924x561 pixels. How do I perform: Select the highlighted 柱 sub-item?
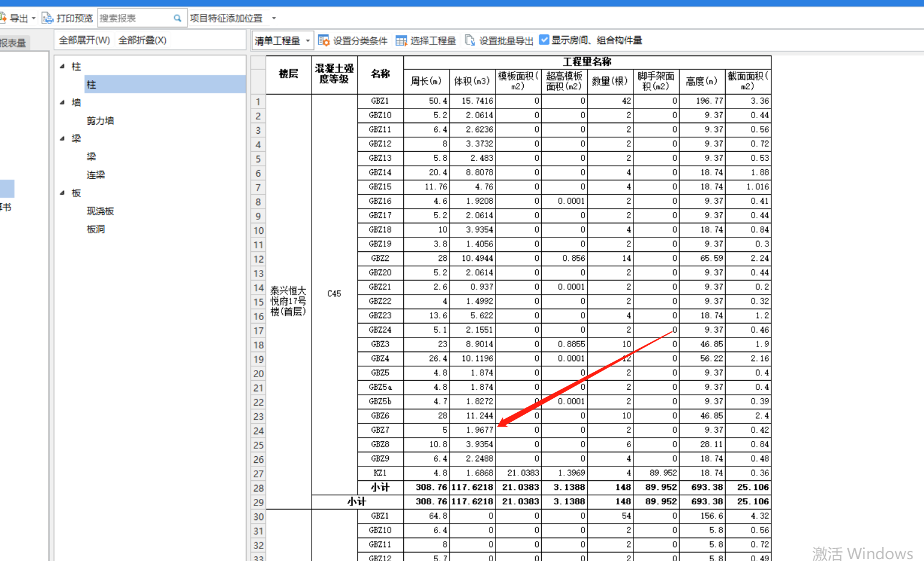coord(165,84)
